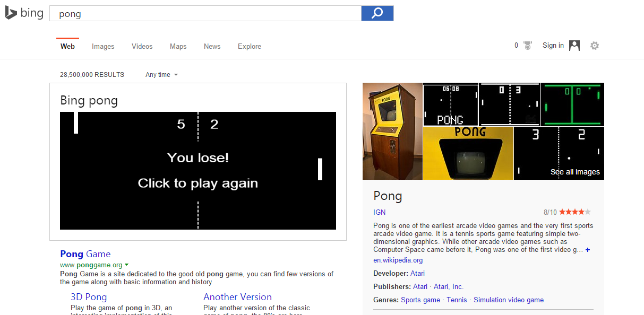The width and height of the screenshot is (644, 315).
Task: Expand the ponggame.org green arrow menu
Action: click(x=127, y=265)
